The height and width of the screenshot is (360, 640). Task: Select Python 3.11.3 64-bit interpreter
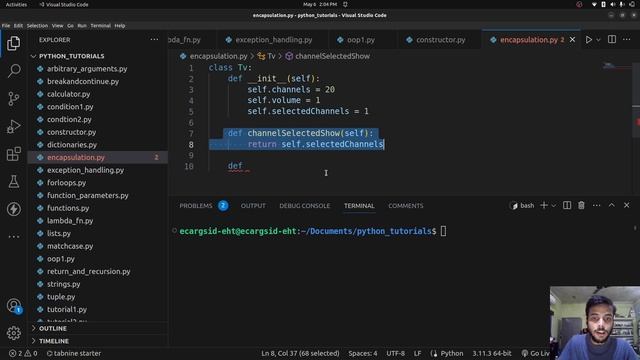pyautogui.click(x=491, y=353)
